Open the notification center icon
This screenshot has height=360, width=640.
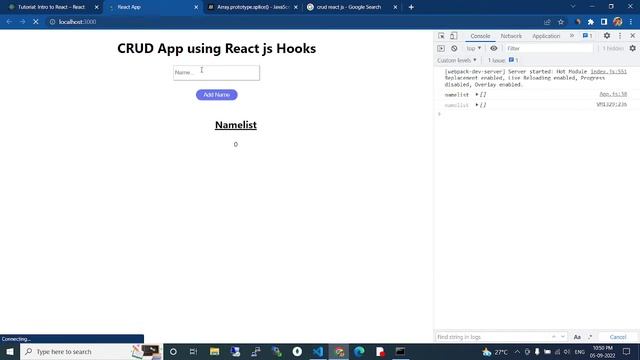coord(627,351)
